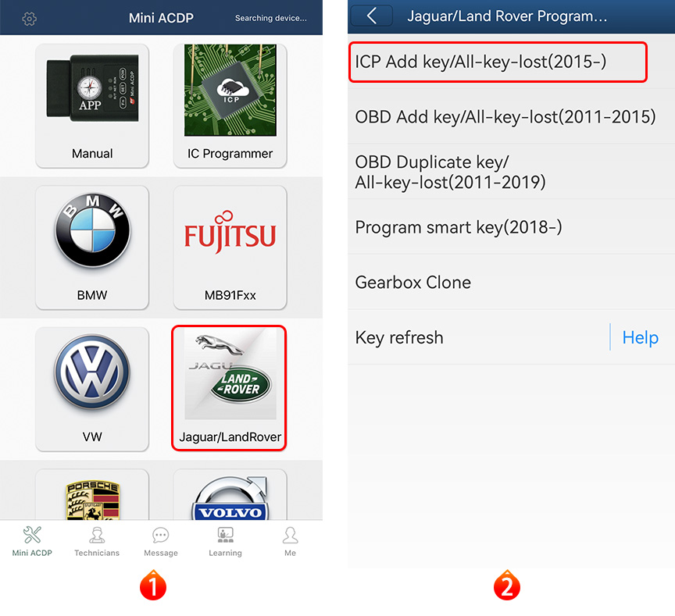Open the Technicians tab
Viewport: 675px width, 616px height.
pyautogui.click(x=97, y=541)
